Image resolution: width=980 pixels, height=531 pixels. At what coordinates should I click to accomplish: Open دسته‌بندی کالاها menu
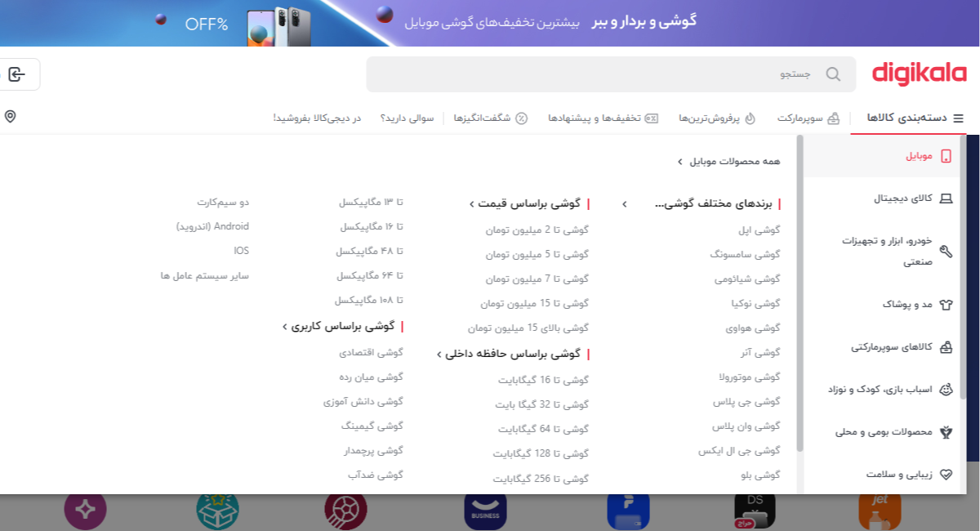(915, 118)
